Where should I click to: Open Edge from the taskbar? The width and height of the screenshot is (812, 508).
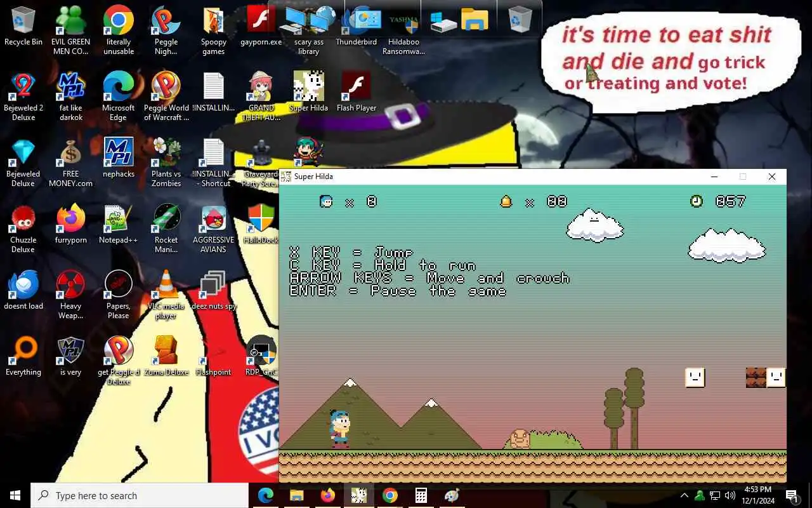coord(265,495)
